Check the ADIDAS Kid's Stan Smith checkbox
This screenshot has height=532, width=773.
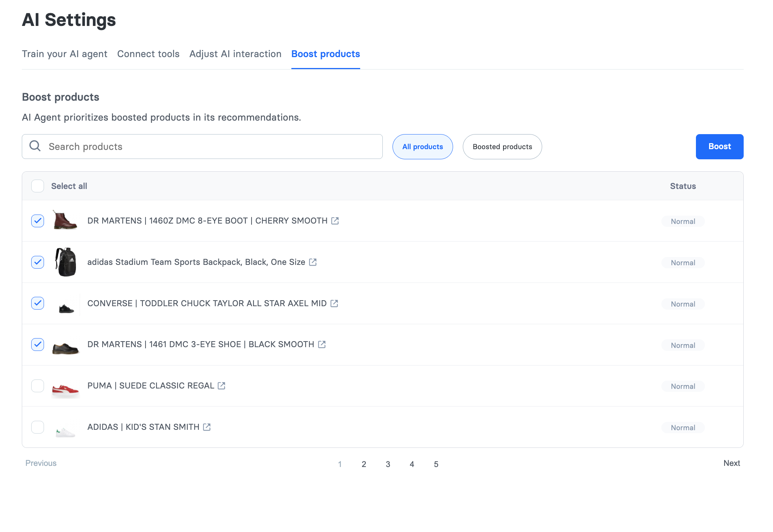tap(37, 427)
